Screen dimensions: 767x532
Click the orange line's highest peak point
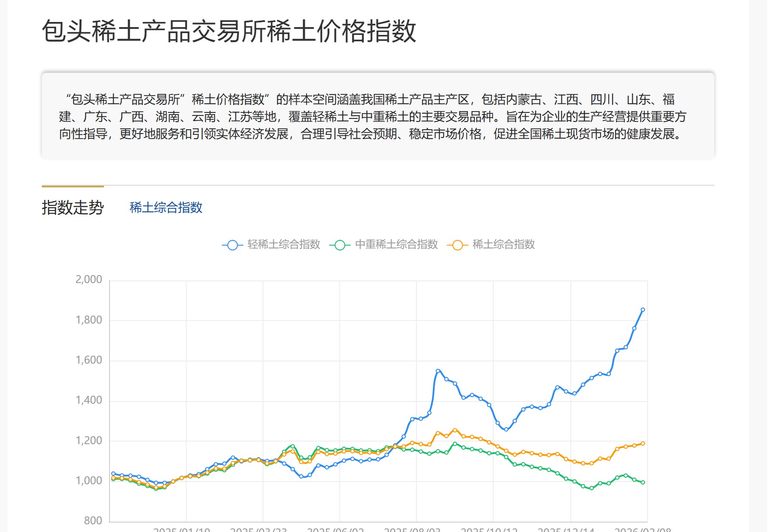click(455, 430)
